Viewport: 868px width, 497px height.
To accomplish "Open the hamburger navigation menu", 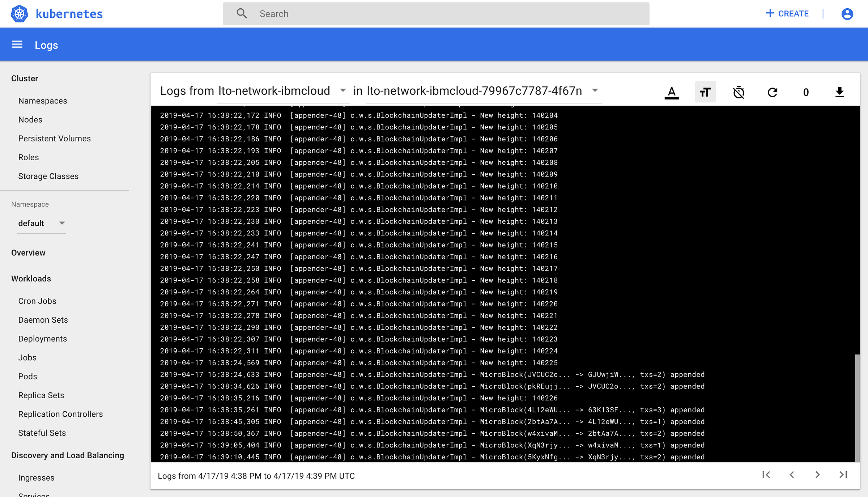I will click(17, 44).
